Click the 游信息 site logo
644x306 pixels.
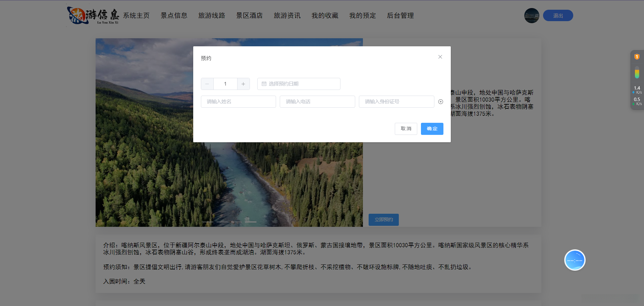coord(93,15)
